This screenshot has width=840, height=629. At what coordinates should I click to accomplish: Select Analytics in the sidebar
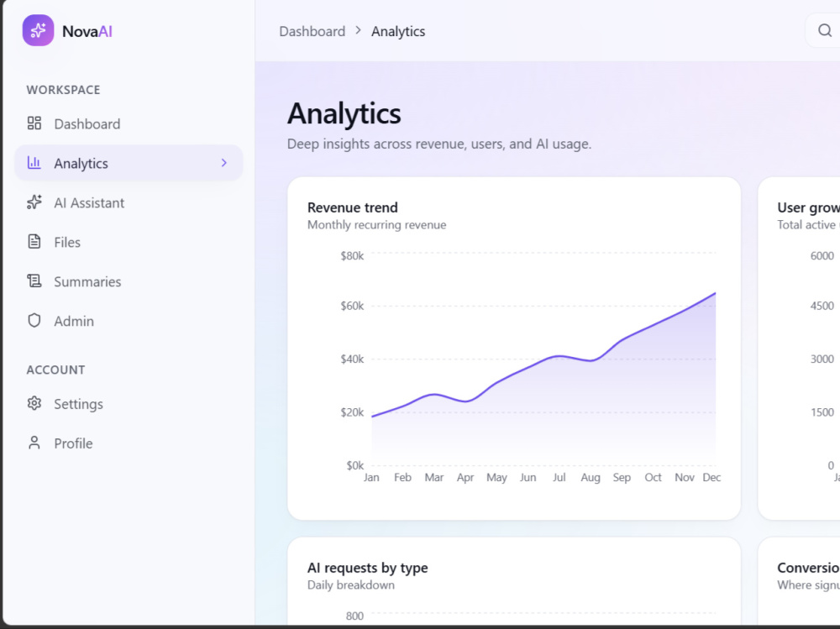129,163
